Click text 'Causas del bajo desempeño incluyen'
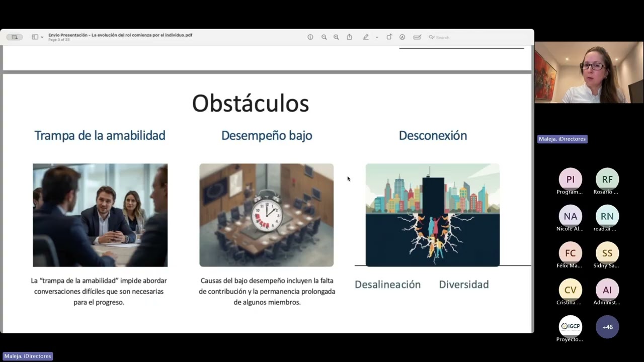Image resolution: width=644 pixels, height=362 pixels. click(x=267, y=292)
